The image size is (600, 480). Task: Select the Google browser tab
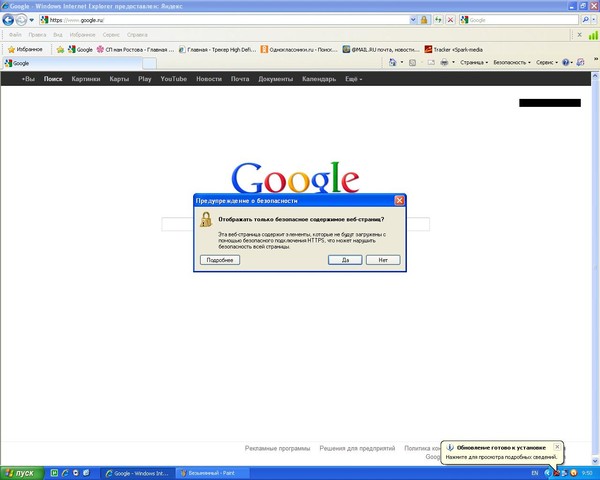pos(73,63)
